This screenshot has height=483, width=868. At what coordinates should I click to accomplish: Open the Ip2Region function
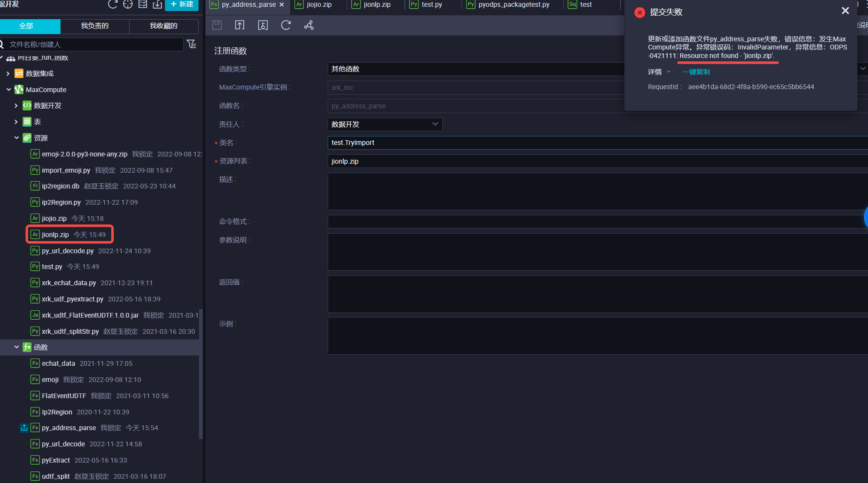pos(57,412)
